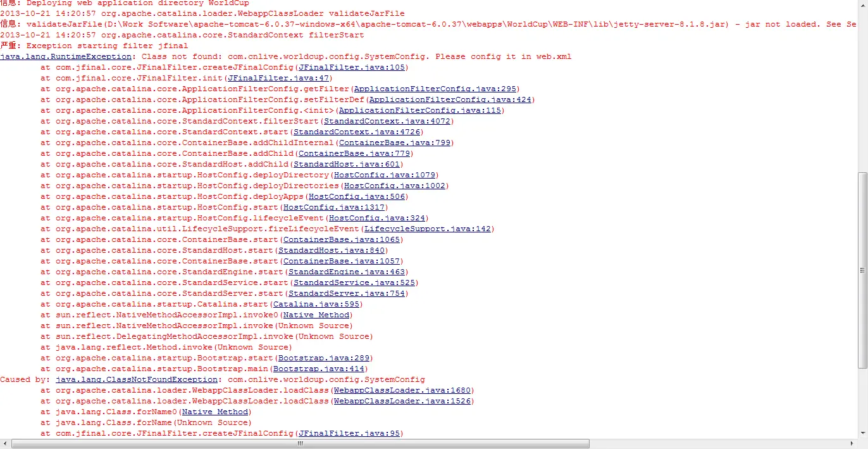The height and width of the screenshot is (449, 868).
Task: Open StandardServer.java:754 link
Action: [347, 293]
